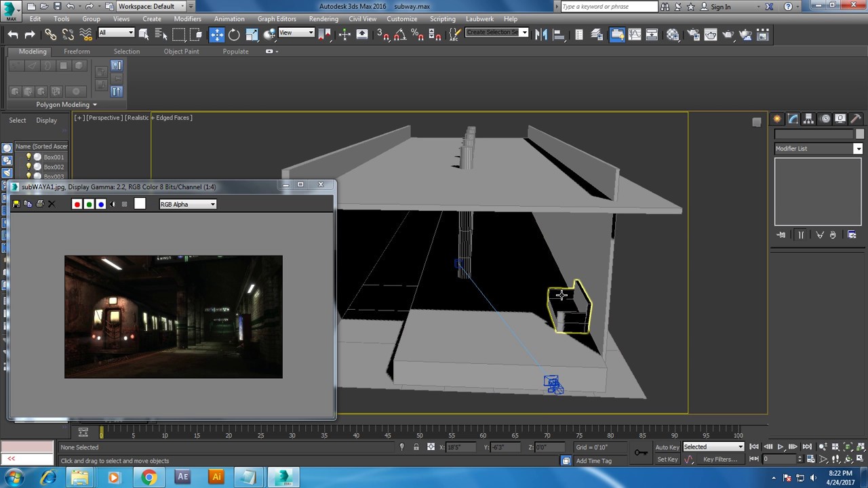Click the Display tab in scene explorer

coord(47,121)
